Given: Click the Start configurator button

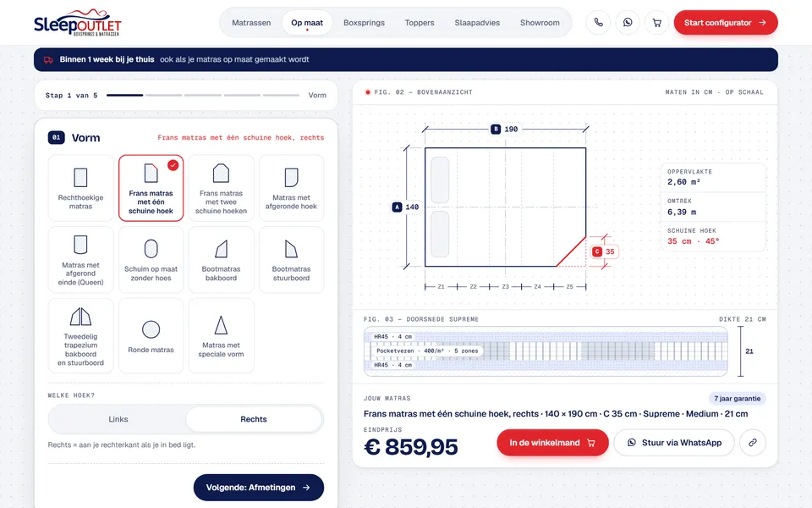Looking at the screenshot, I should tap(726, 23).
